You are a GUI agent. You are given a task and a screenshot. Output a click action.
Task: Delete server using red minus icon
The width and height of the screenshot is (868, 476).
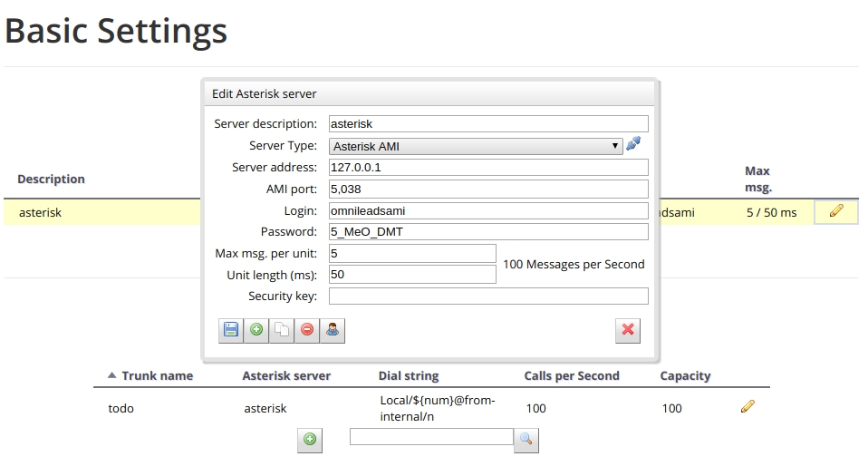[307, 330]
